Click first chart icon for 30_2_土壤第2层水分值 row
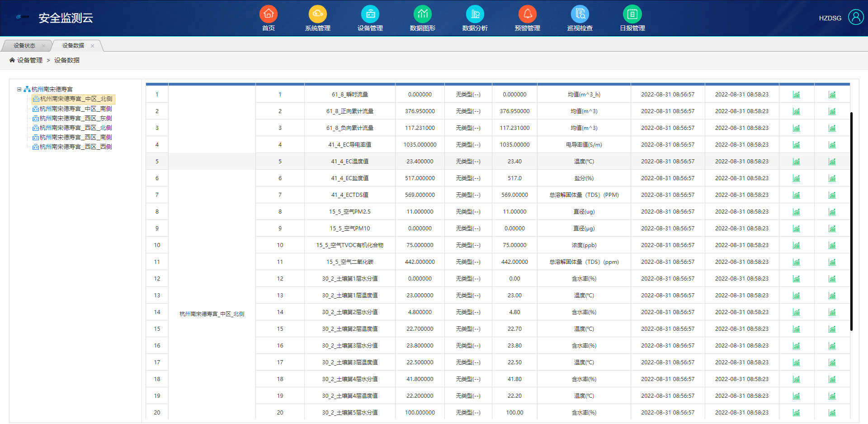The height and width of the screenshot is (424, 868). point(797,312)
